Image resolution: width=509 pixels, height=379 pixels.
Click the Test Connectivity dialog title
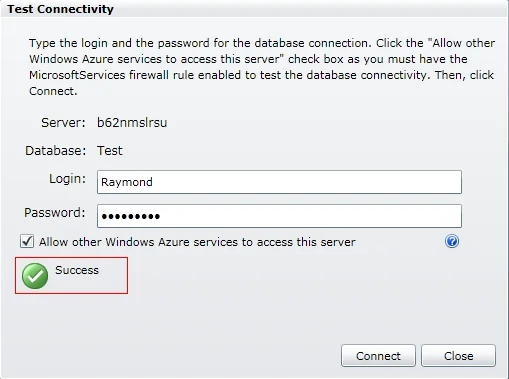(x=60, y=9)
